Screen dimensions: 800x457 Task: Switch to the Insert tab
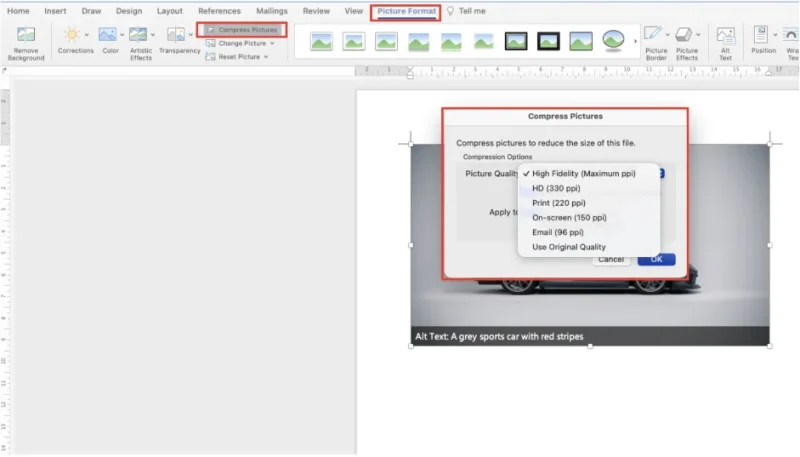[55, 11]
